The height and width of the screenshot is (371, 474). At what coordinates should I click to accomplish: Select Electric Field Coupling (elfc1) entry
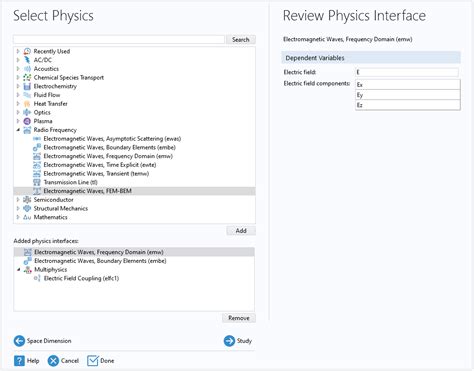81,278
